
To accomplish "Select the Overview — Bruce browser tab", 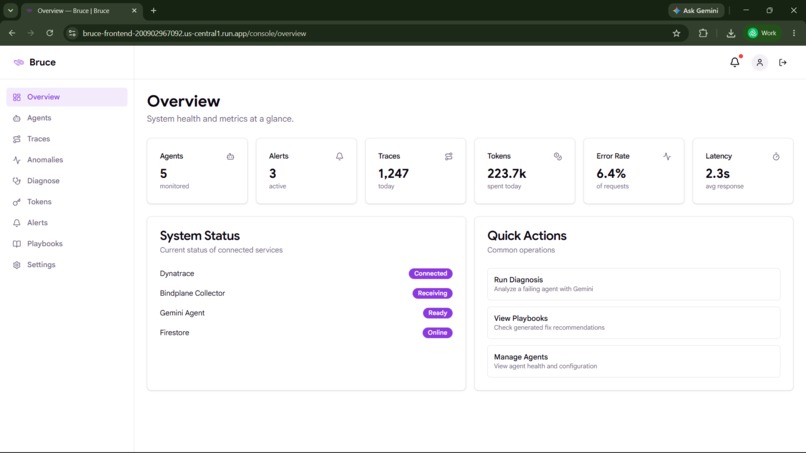I will pyautogui.click(x=80, y=11).
